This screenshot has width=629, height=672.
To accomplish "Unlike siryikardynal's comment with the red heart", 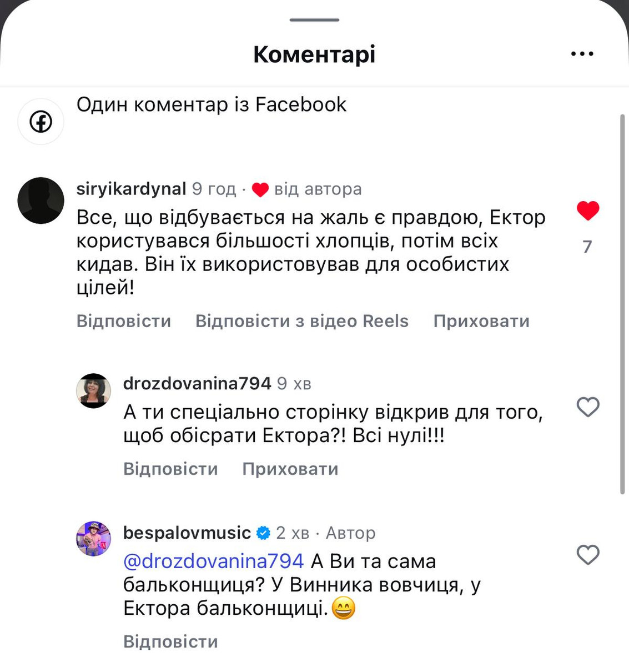I will [x=587, y=210].
